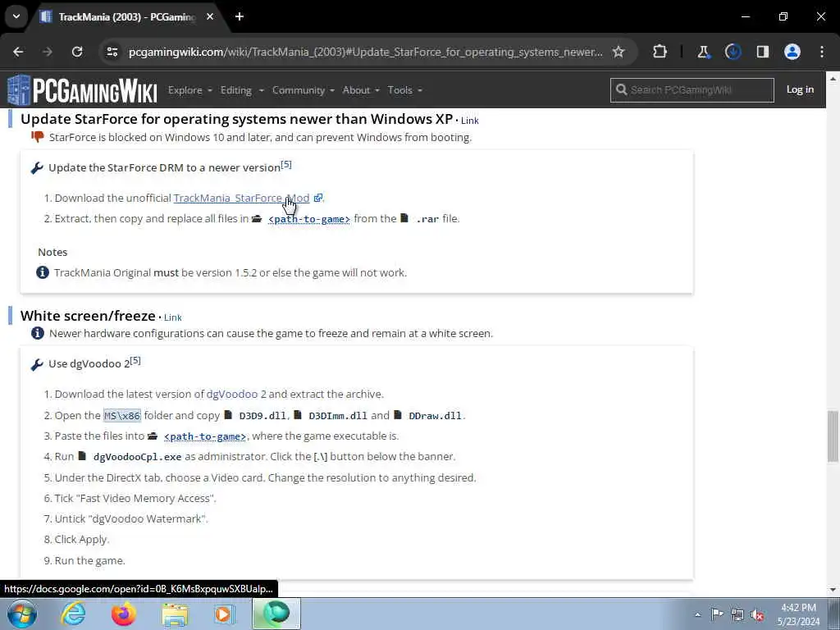
Task: Open the network tray icon
Action: [737, 614]
